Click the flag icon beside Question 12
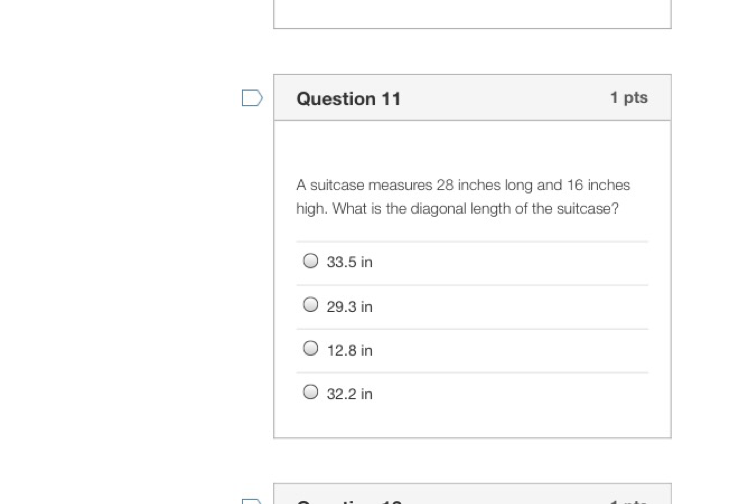The image size is (748, 504). coord(252,500)
